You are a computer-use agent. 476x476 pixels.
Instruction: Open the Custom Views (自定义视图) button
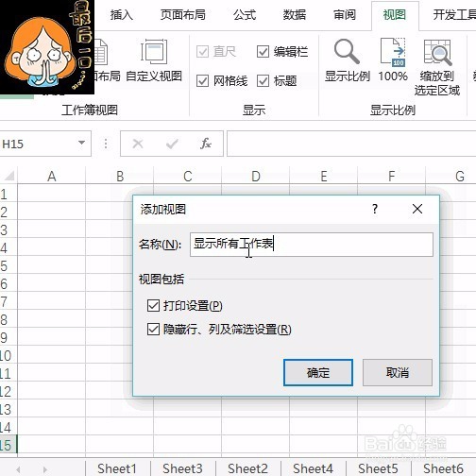(154, 60)
